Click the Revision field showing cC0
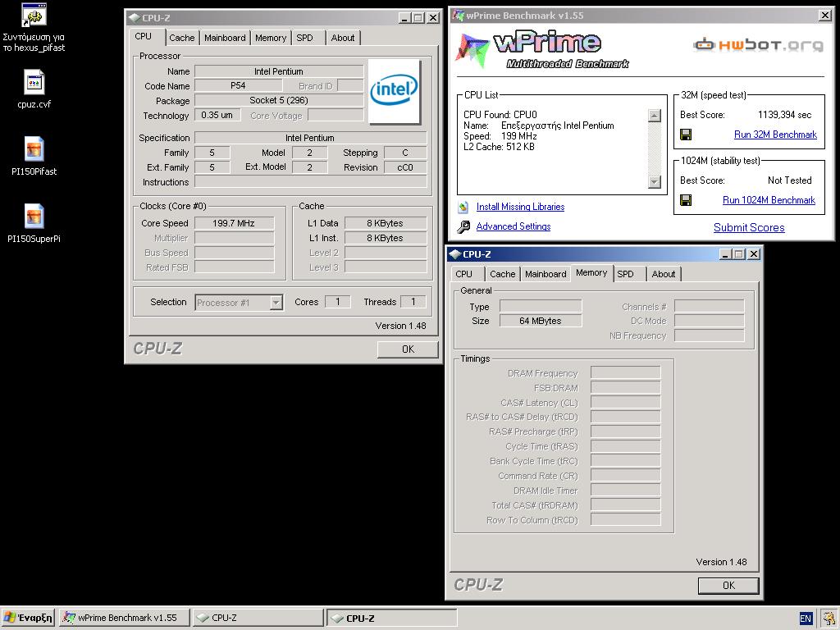The height and width of the screenshot is (630, 840). [x=405, y=167]
